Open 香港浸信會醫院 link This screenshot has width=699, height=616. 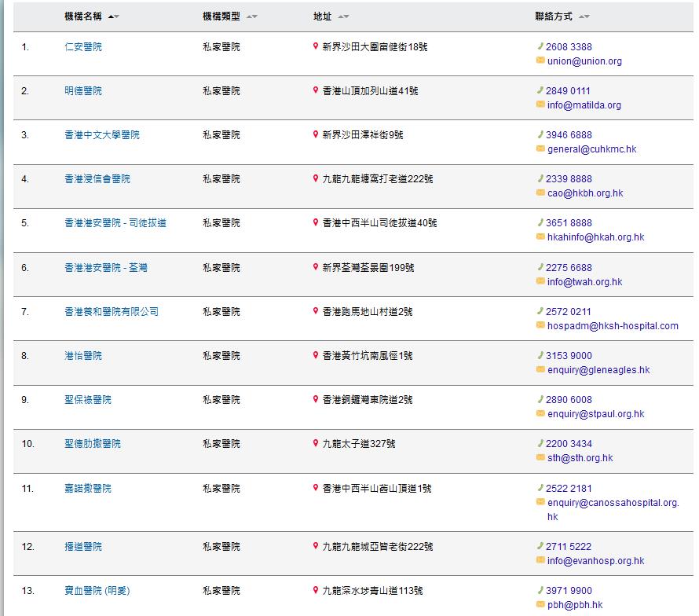point(97,179)
